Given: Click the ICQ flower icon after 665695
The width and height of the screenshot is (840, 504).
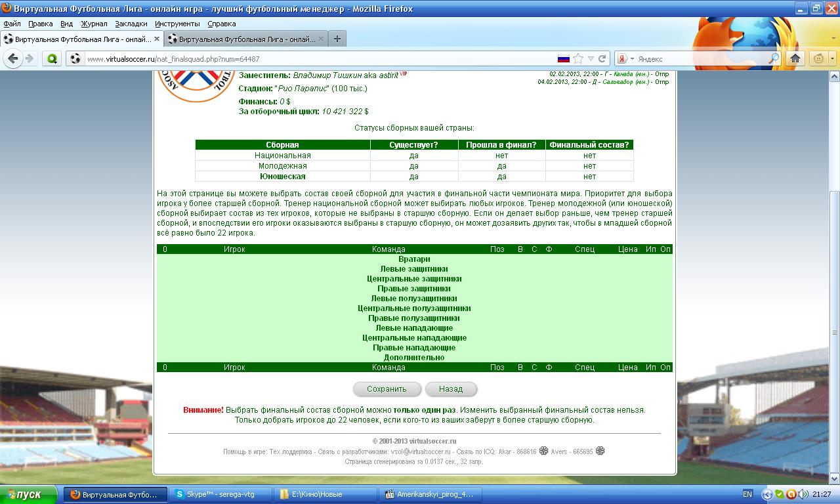Looking at the screenshot, I should pyautogui.click(x=600, y=451).
